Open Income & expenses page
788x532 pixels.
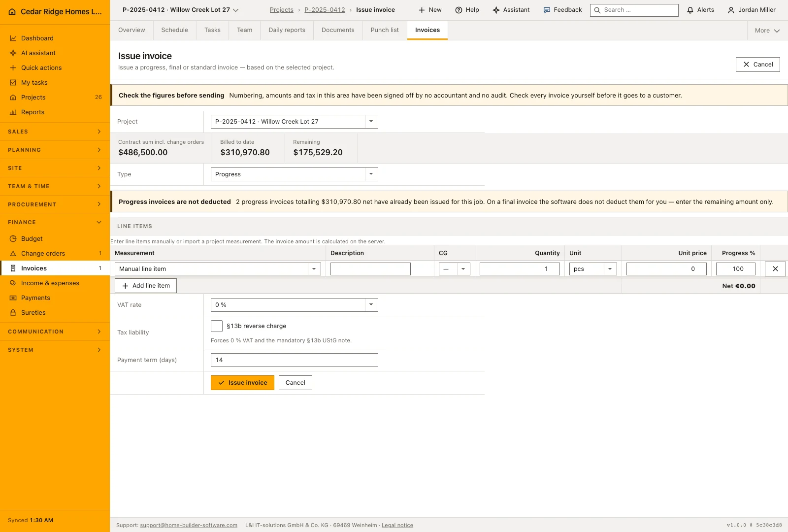click(x=55, y=283)
